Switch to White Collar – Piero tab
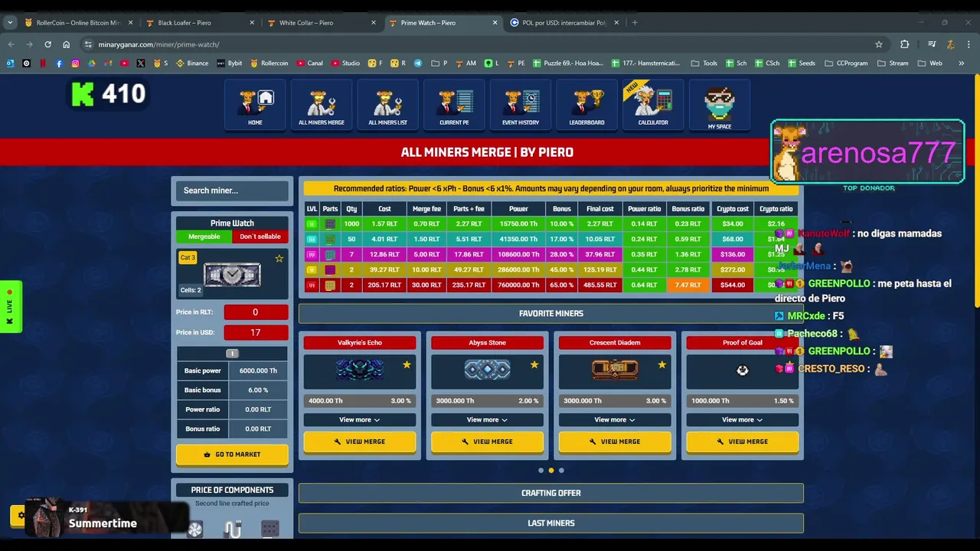 321,23
